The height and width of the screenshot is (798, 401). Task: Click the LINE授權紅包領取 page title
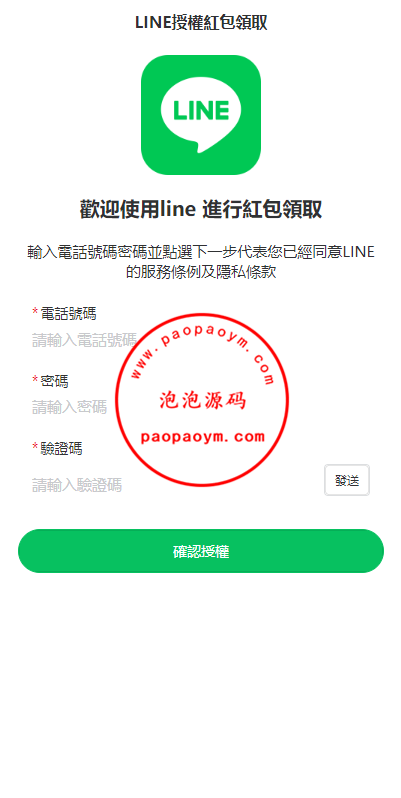[201, 23]
